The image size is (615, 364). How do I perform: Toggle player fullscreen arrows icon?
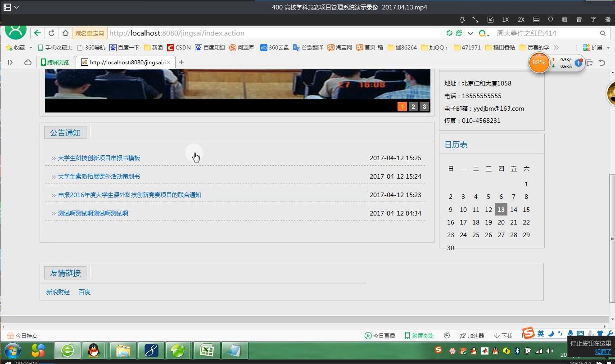pos(475,20)
